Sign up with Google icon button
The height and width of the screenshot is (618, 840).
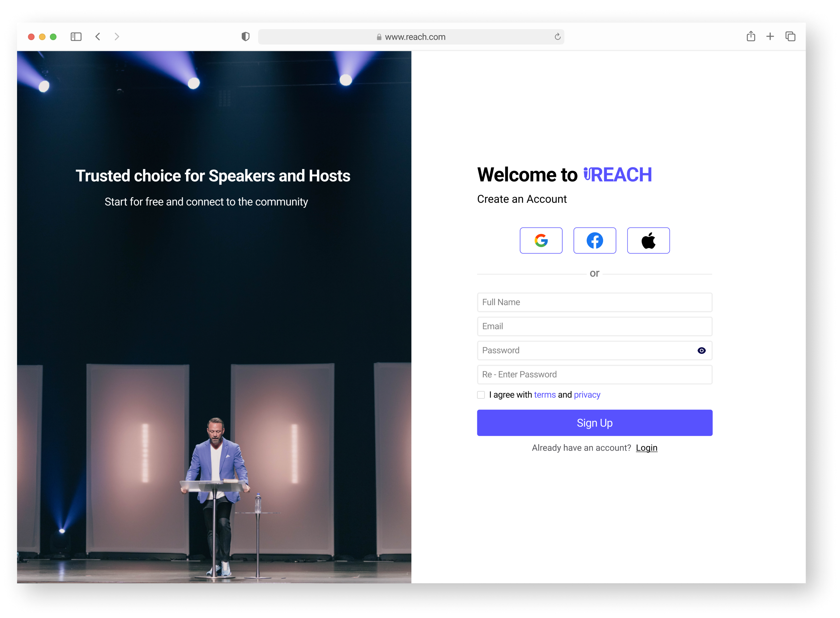point(541,240)
